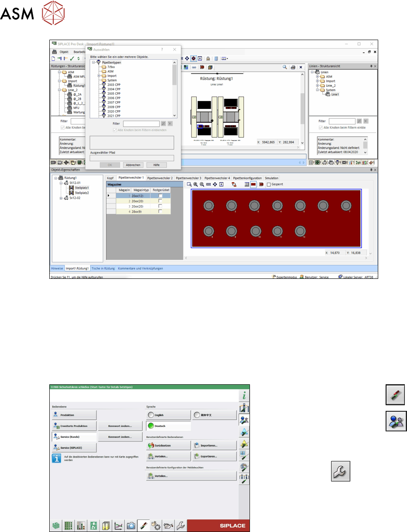
Task: Click the Importieren button
Action: tap(214, 445)
